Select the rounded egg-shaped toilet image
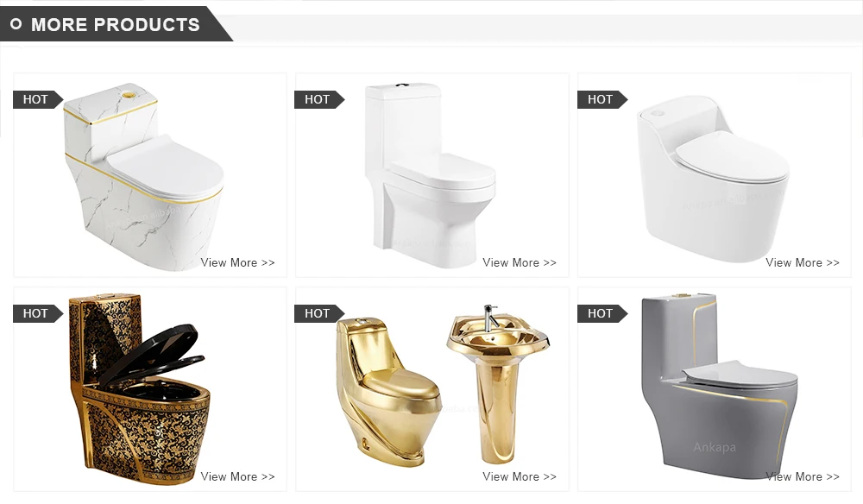The width and height of the screenshot is (863, 504). tap(713, 179)
